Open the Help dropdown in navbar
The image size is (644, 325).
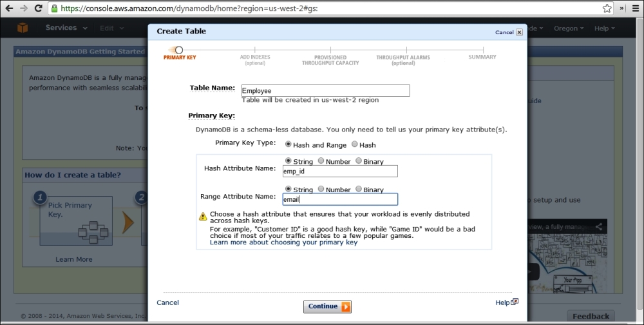(604, 28)
